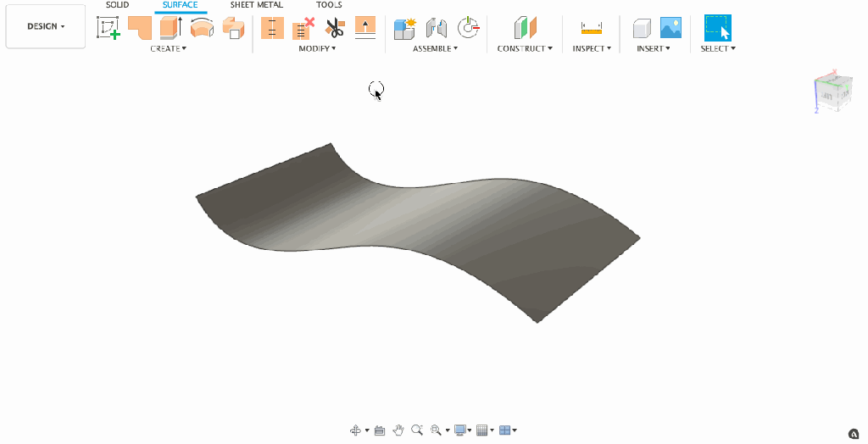The height and width of the screenshot is (444, 868).
Task: Open the Display Settings dropdown
Action: pos(463,430)
